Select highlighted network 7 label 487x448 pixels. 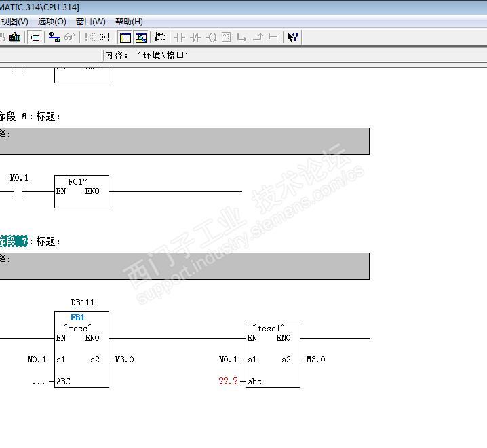point(14,241)
